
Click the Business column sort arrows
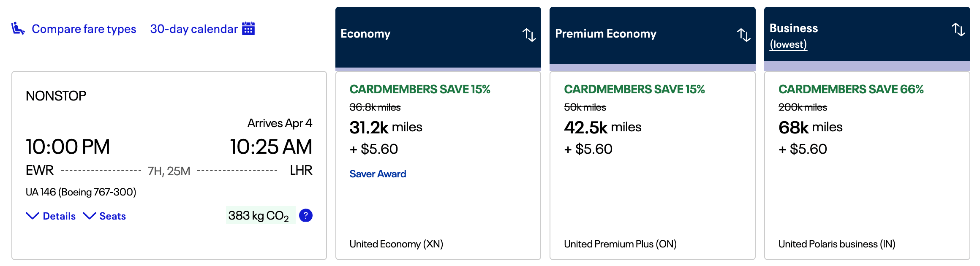tap(958, 29)
